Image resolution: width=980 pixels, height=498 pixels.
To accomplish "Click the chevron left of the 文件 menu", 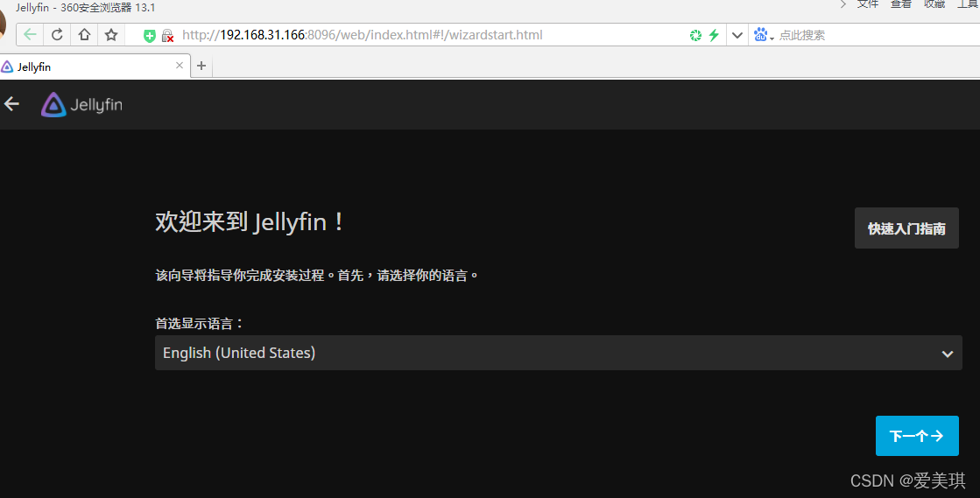I will (843, 4).
